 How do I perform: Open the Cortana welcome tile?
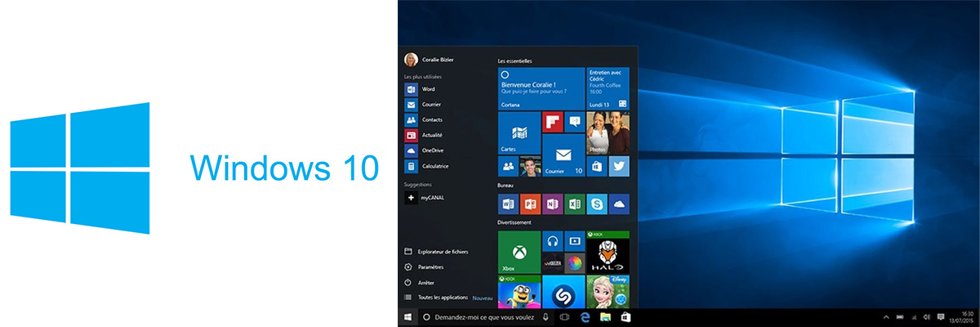tap(541, 88)
